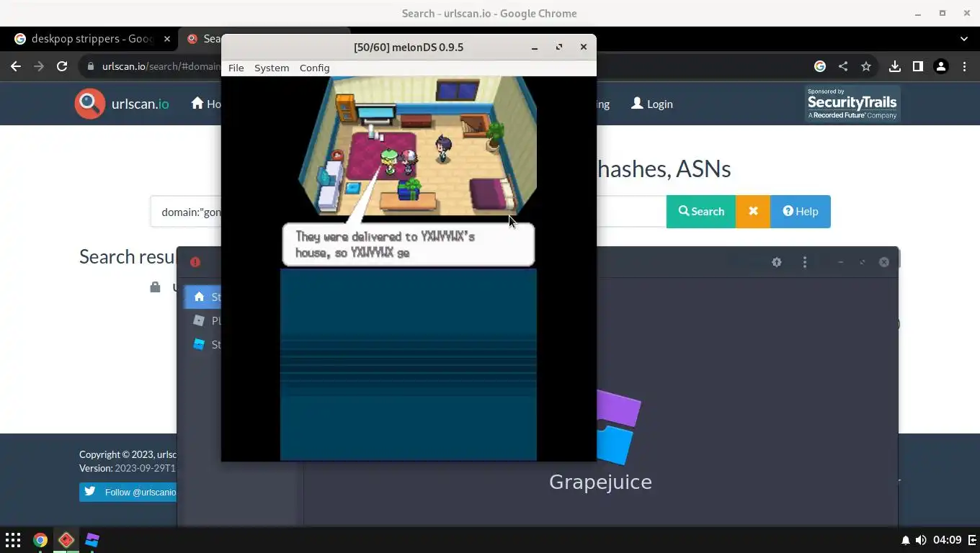This screenshot has width=980, height=553.
Task: Open the urlscan.io Home link
Action: click(205, 104)
